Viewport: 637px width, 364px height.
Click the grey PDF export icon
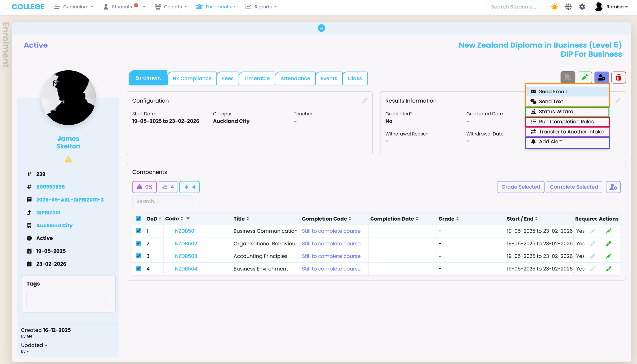[567, 78]
